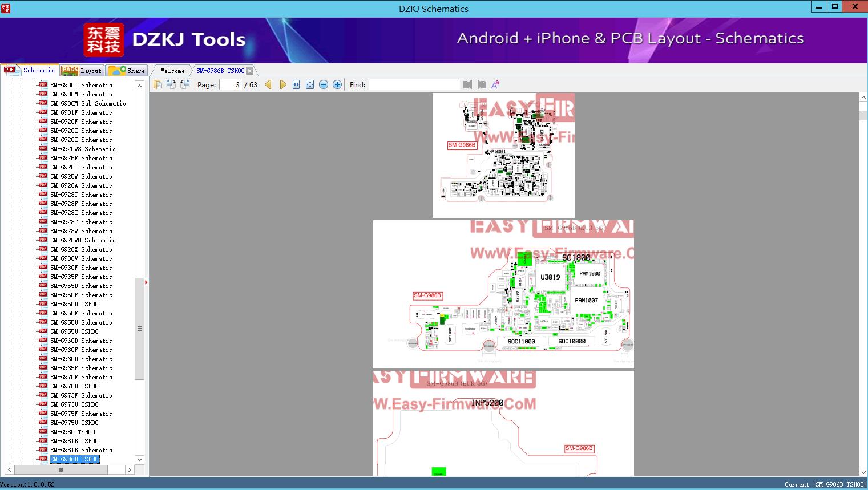Click the U3019 chip on the schematic
Viewport: 868px width, 490px height.
[550, 277]
